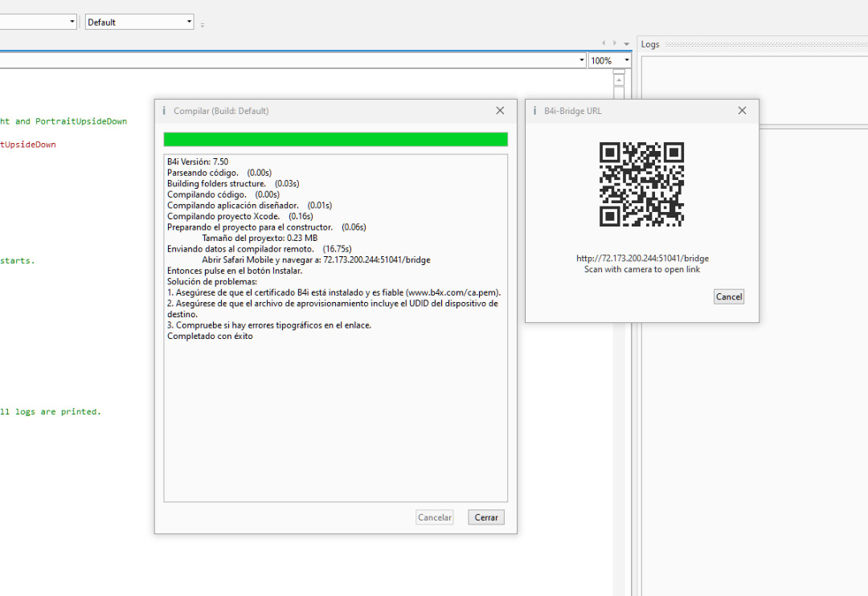Click '1. Asegúrese de que el certificado B4i' line
The height and width of the screenshot is (596, 868).
(x=334, y=292)
